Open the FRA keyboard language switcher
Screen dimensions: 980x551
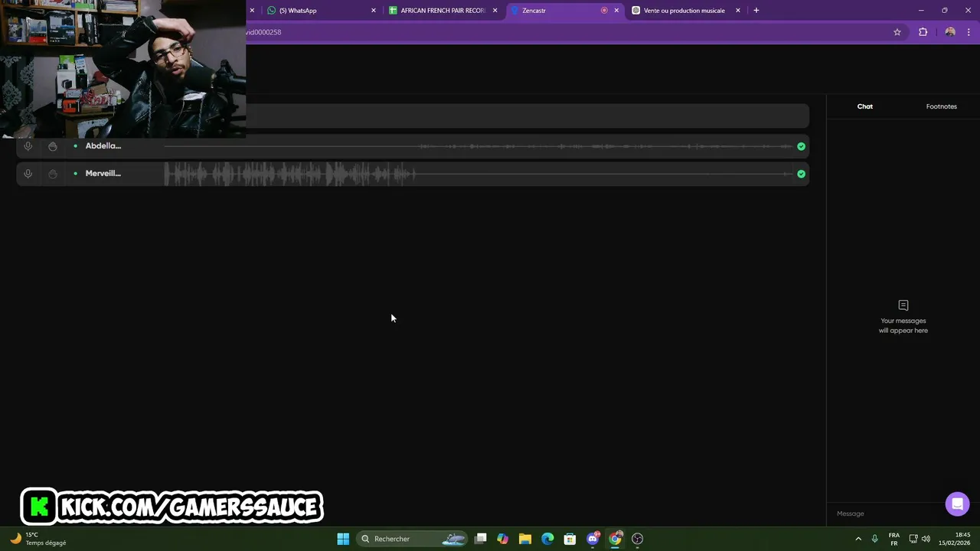(894, 539)
